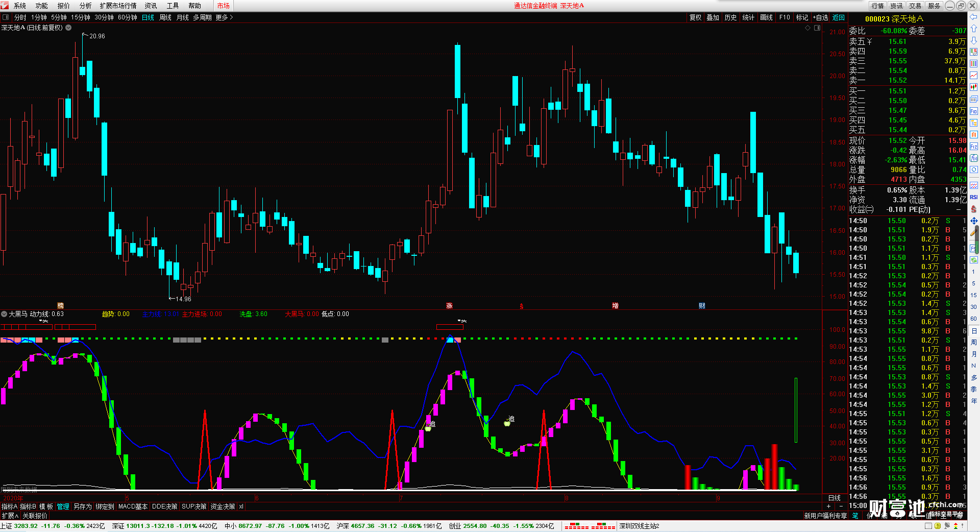Open the 多周期 period option
980x532 pixels.
pyautogui.click(x=202, y=17)
